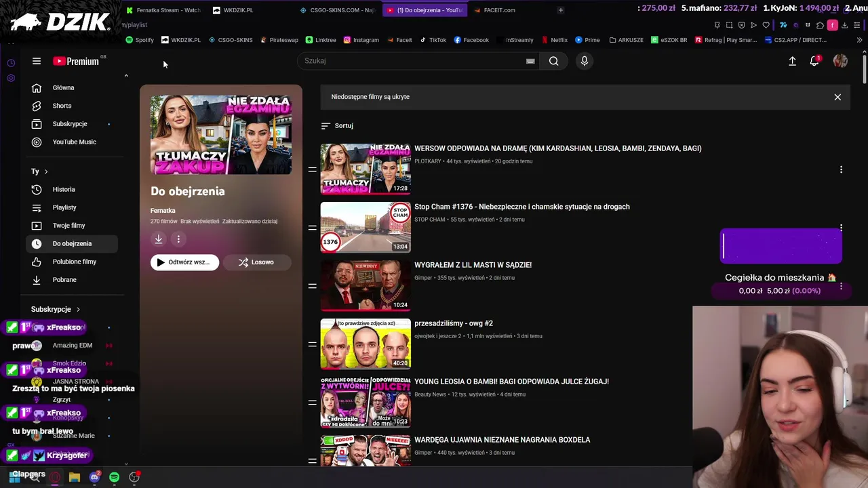Click the YouTube Premium logo
Screen dimensions: 868x488
[76, 61]
